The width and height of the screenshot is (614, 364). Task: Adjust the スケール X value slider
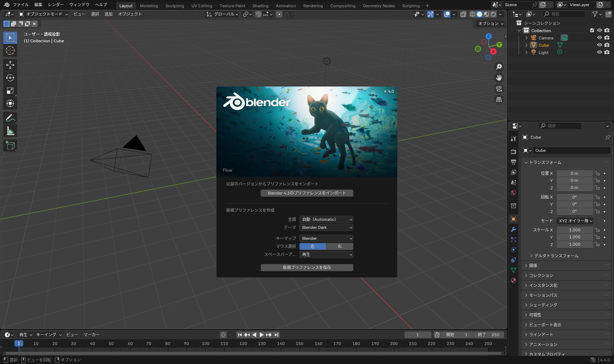(575, 230)
